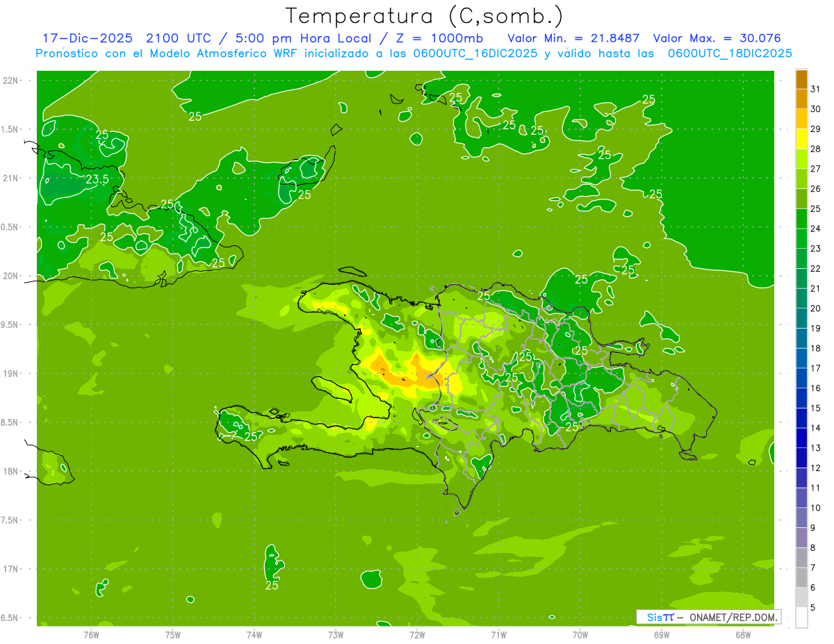The image size is (834, 644).
Task: Click the colorbar scale value '31'
Action: click(x=815, y=89)
